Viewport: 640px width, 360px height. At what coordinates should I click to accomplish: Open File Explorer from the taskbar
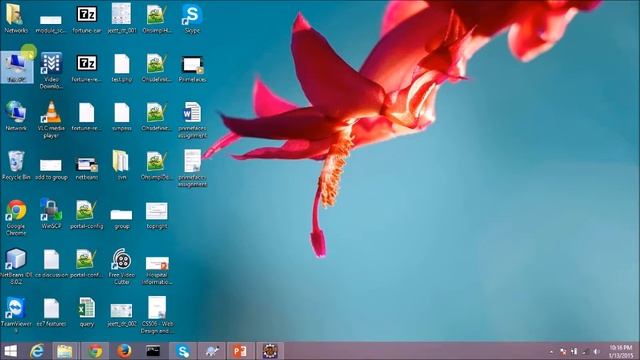(x=64, y=351)
